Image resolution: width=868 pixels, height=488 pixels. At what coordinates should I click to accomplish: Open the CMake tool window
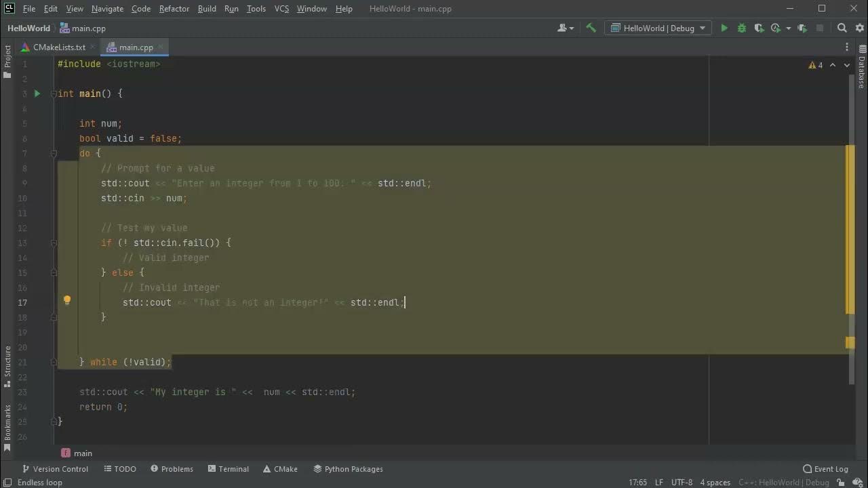pyautogui.click(x=279, y=469)
